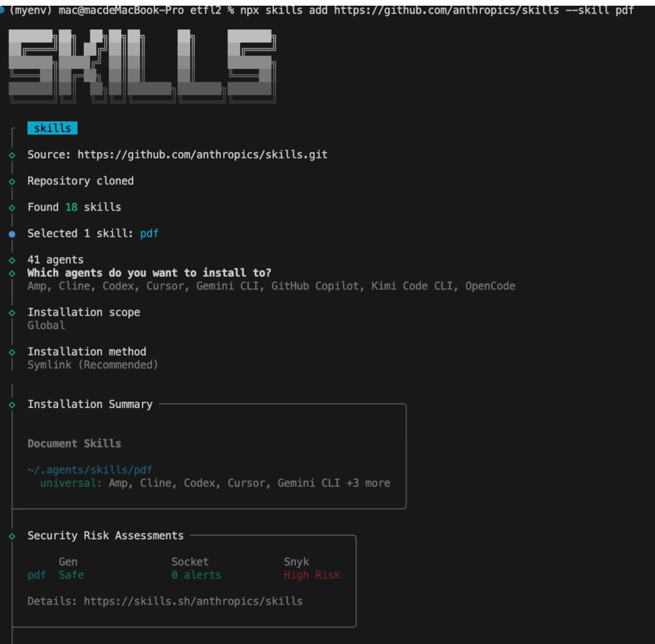The width and height of the screenshot is (655, 644).
Task: Click the "Security Risk Assessments" box title
Action: point(106,536)
